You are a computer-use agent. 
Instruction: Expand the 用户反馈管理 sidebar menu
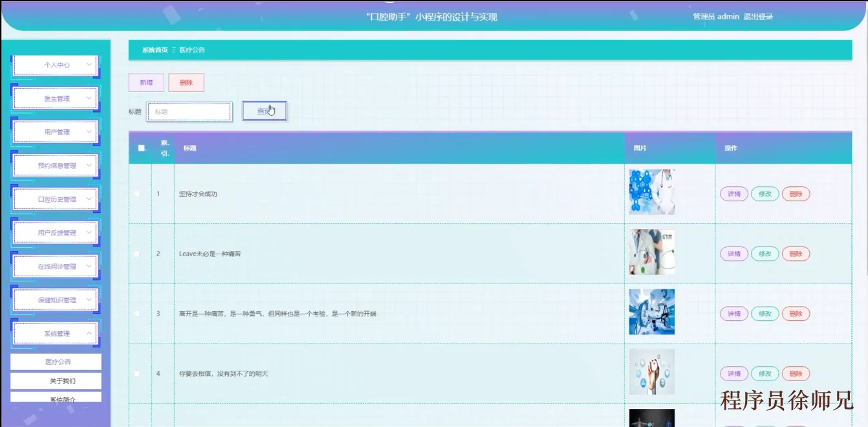click(x=56, y=234)
